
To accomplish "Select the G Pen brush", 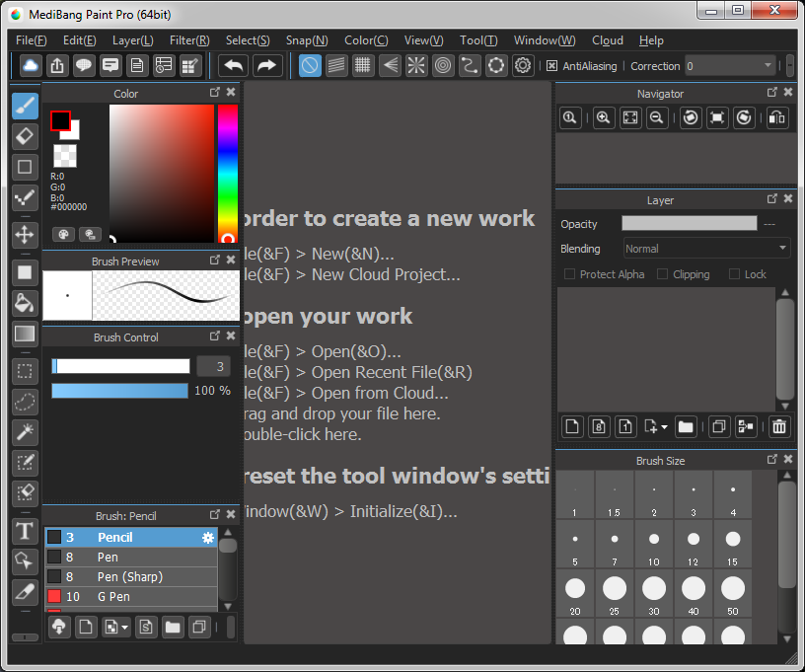I will pyautogui.click(x=128, y=596).
